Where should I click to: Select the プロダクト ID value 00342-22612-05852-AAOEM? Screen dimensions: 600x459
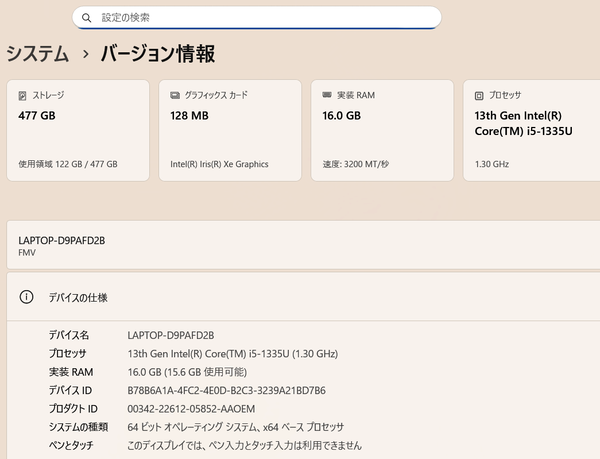pyautogui.click(x=191, y=409)
